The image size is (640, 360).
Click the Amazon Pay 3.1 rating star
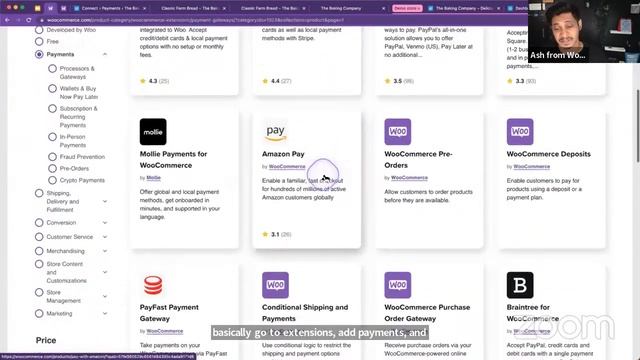point(265,234)
